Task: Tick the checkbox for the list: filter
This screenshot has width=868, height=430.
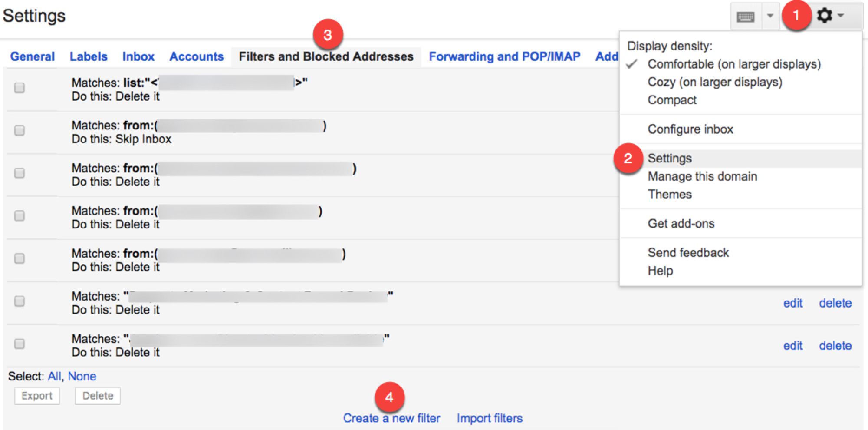Action: (20, 88)
